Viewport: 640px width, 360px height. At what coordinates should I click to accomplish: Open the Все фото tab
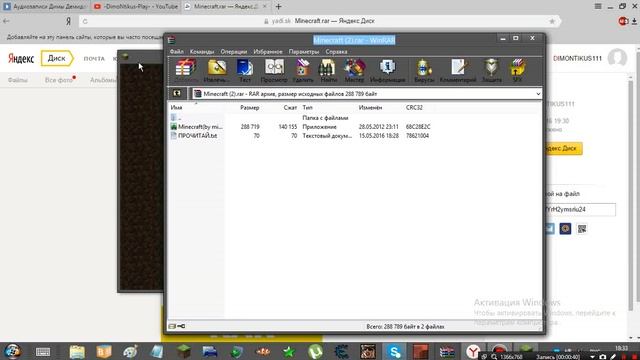[x=59, y=80]
